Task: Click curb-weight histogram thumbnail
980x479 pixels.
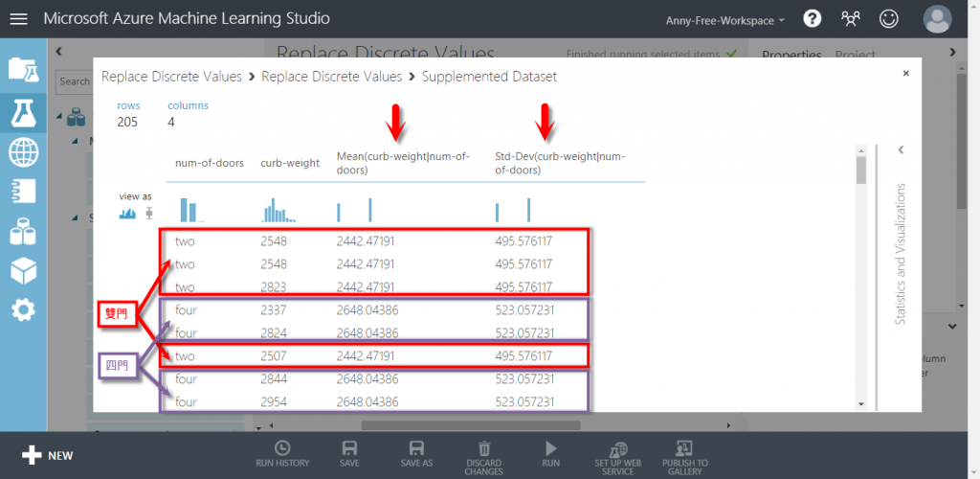Action: tap(278, 210)
